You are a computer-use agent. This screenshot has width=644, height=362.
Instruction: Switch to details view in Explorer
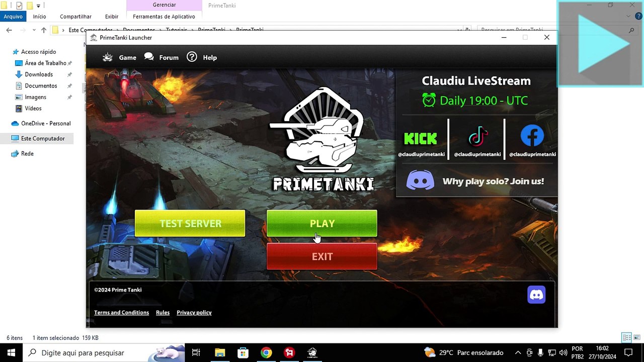click(x=627, y=338)
